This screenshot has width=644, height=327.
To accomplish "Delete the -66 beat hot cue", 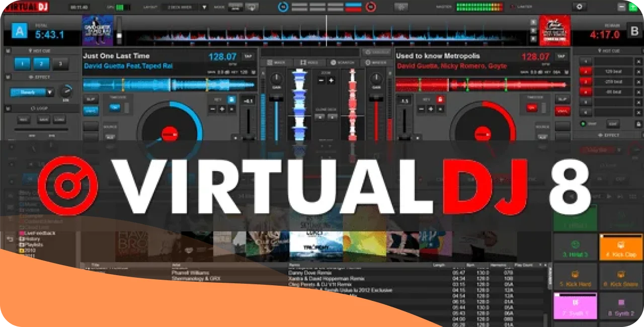I will pyautogui.click(x=638, y=92).
